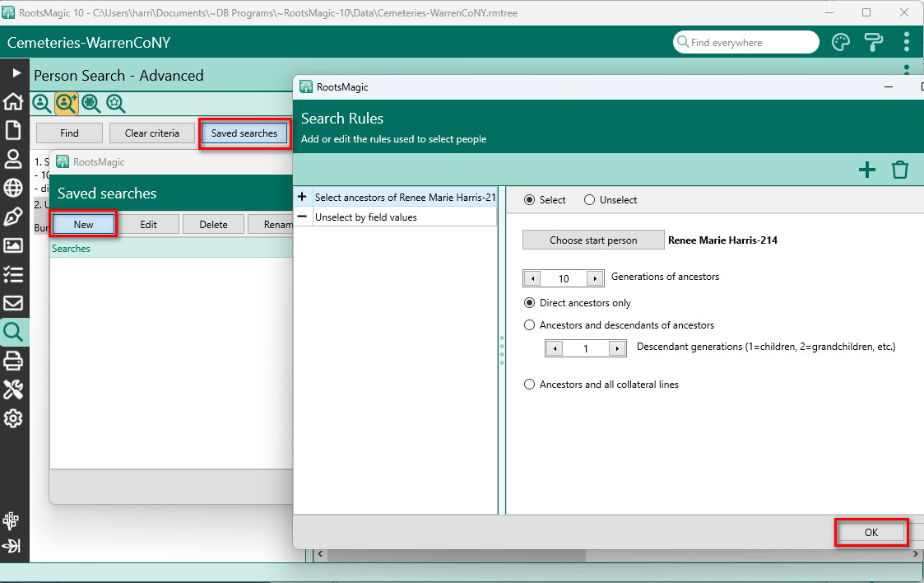Select Direct ancestors only option

(578, 303)
